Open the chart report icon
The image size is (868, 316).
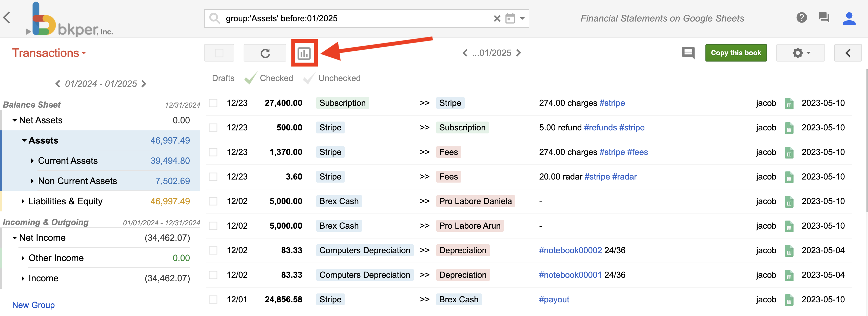[304, 53]
